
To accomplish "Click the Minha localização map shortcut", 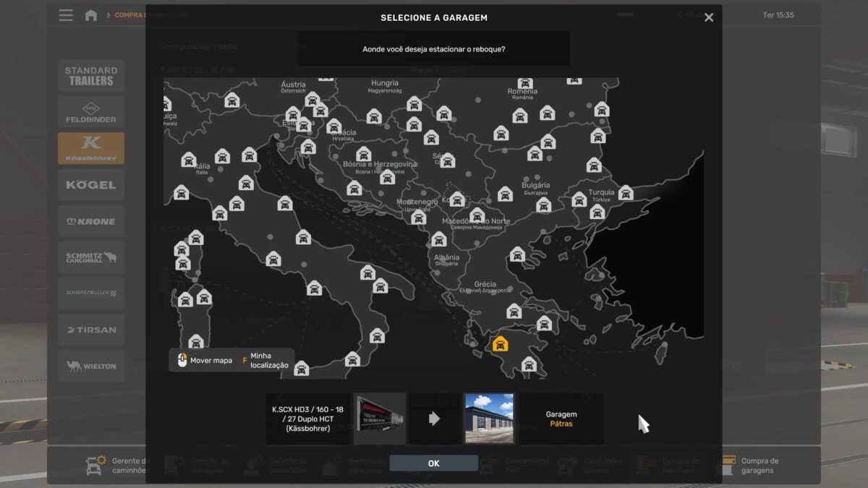I will tap(268, 360).
